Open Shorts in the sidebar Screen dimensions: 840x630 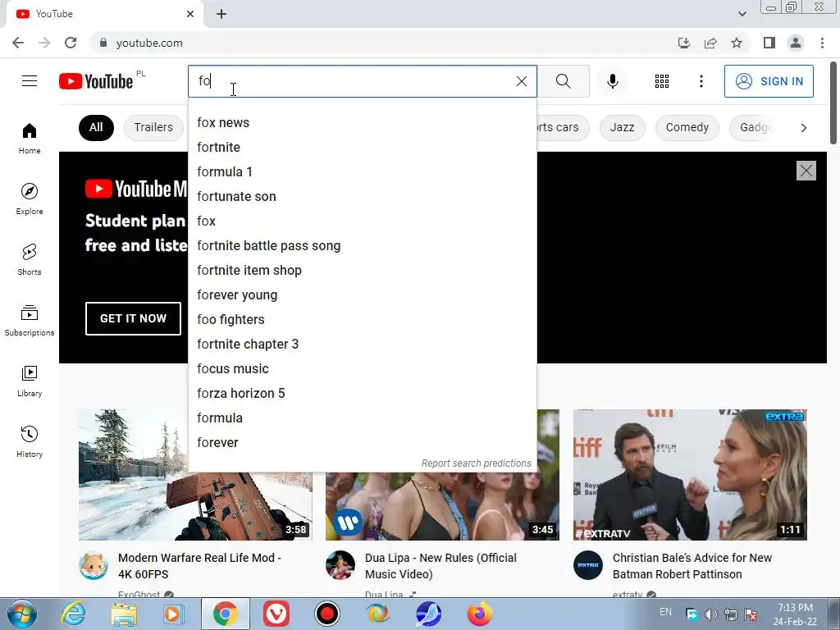pos(30,260)
